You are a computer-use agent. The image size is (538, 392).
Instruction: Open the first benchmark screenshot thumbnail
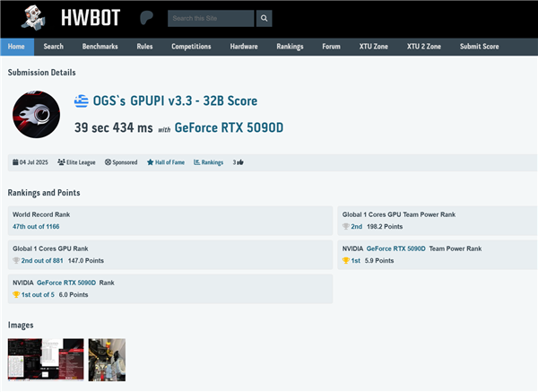click(x=46, y=360)
